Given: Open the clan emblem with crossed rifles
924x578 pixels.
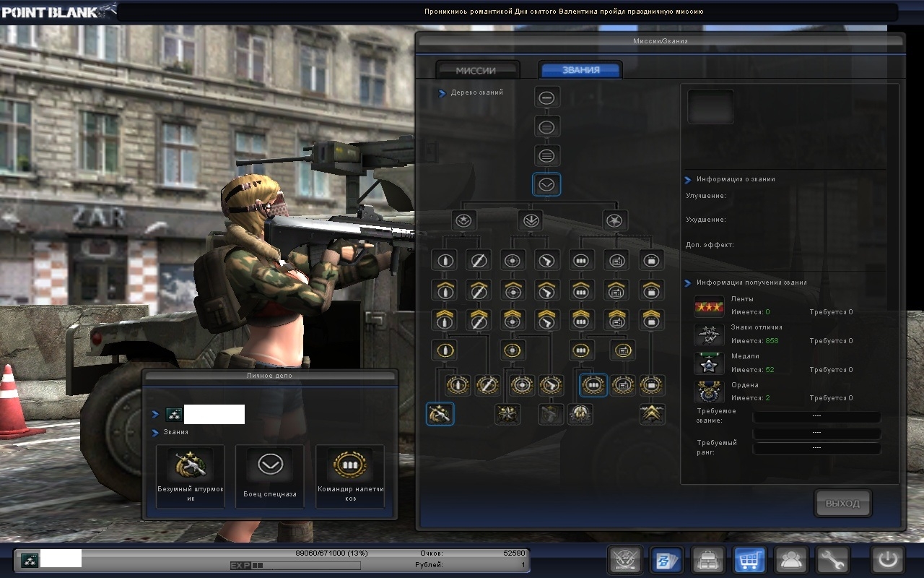Looking at the screenshot, I should coord(625,560).
